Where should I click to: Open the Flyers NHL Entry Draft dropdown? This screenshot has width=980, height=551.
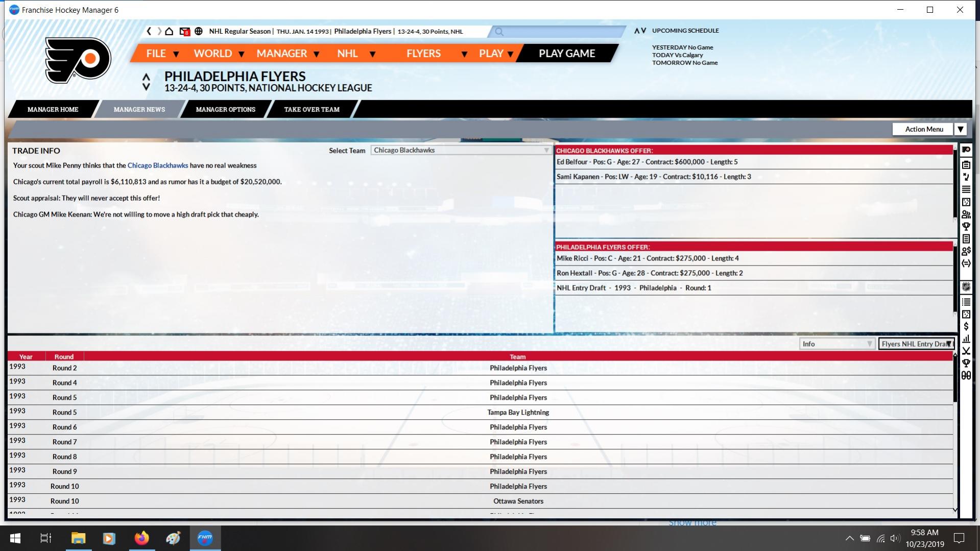tap(916, 344)
